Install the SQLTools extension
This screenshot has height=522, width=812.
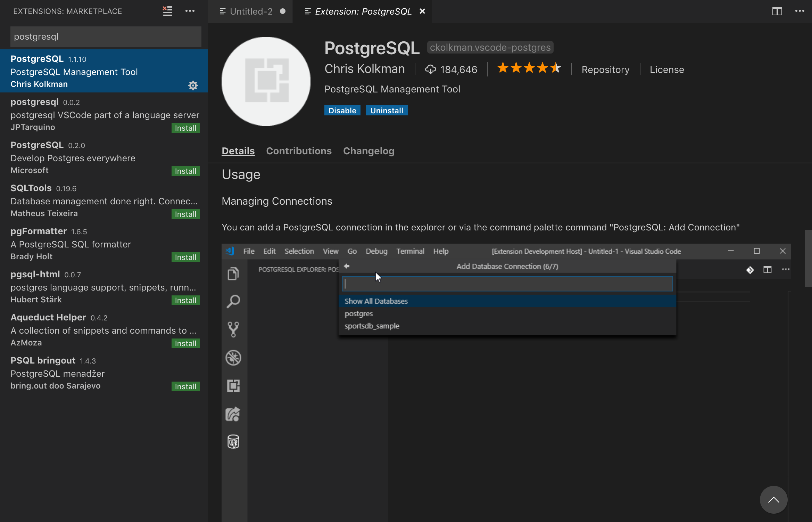185,214
